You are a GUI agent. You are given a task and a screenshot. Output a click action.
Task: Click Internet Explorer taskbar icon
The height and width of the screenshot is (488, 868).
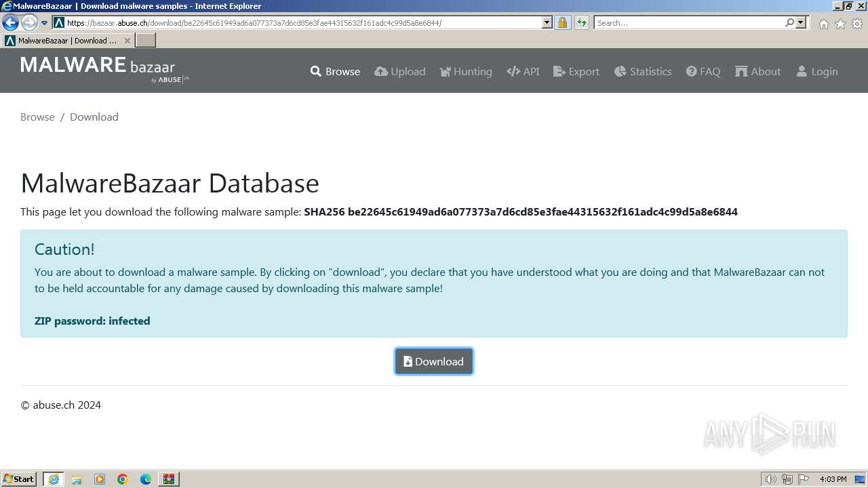(54, 479)
